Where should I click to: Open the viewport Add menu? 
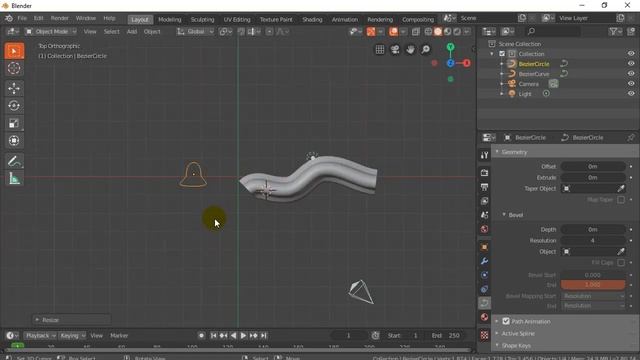[x=131, y=31]
